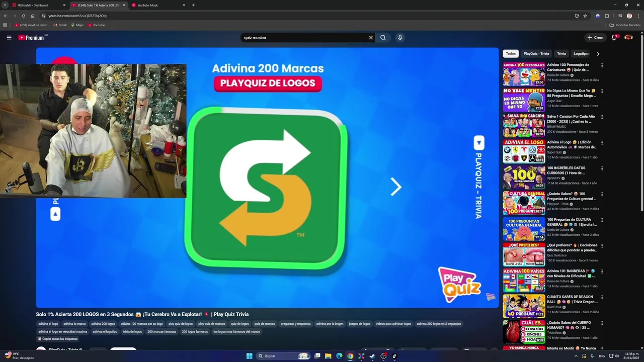The width and height of the screenshot is (644, 362).
Task: Click Copiar todas las etiquetas
Action: [x=58, y=339]
